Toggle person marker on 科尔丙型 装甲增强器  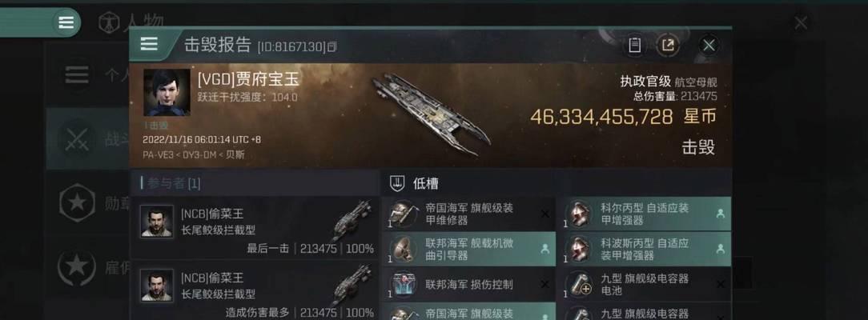[x=720, y=214]
